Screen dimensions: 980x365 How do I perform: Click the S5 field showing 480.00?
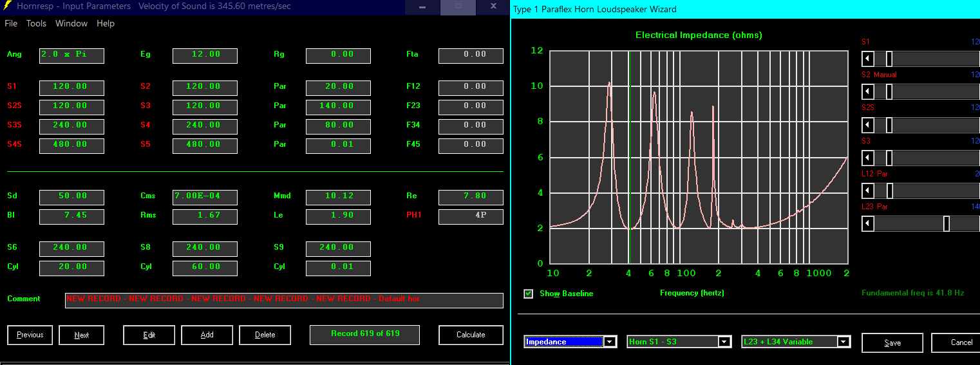click(205, 145)
